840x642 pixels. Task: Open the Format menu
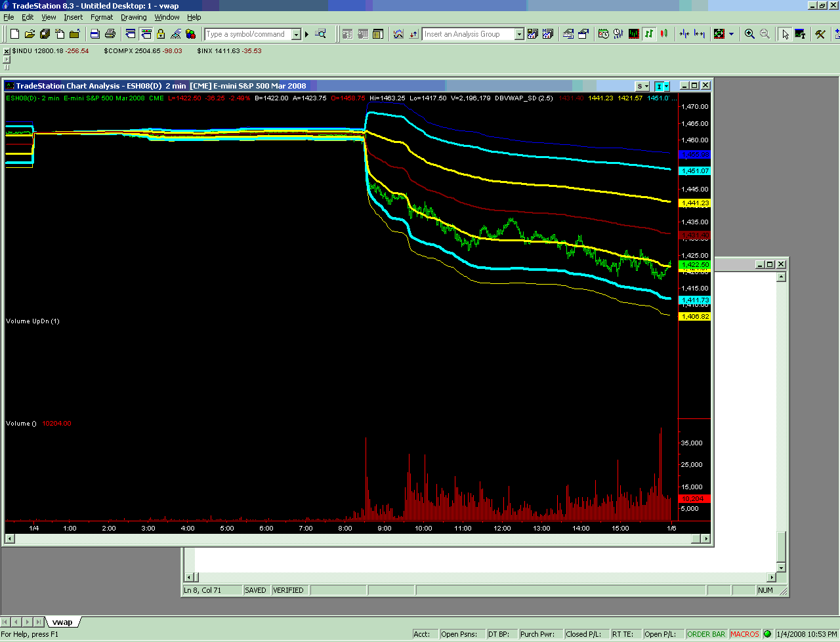[102, 17]
